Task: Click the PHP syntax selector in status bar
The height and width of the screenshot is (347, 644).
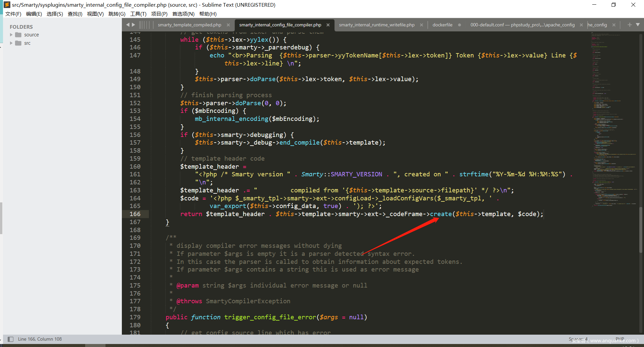Action: click(x=620, y=339)
